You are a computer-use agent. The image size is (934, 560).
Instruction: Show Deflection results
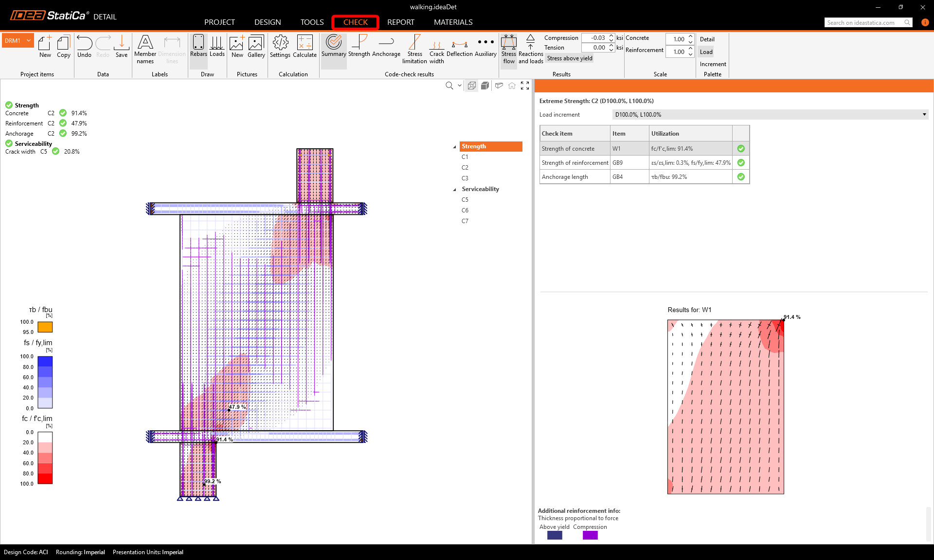pyautogui.click(x=459, y=46)
